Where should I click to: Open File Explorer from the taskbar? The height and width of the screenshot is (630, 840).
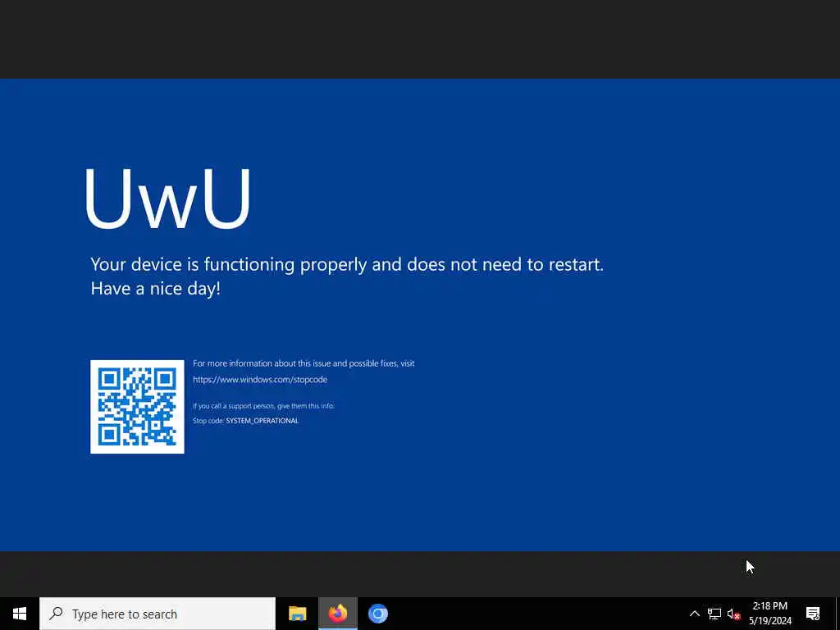297,614
